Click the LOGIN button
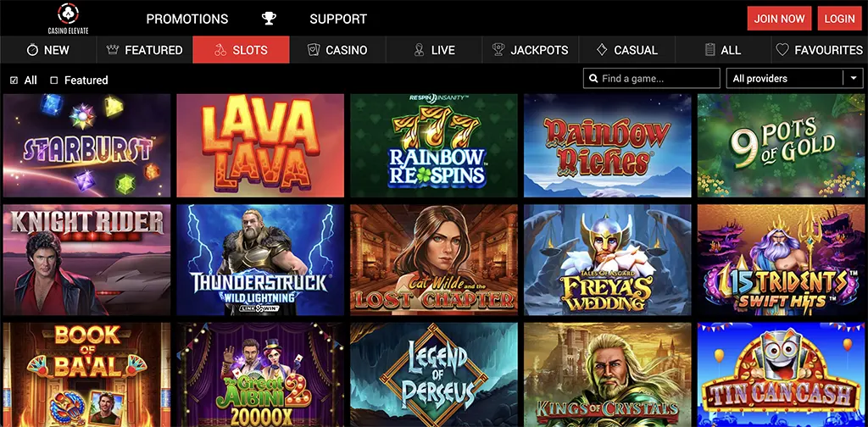This screenshot has height=427, width=868. 839,19
